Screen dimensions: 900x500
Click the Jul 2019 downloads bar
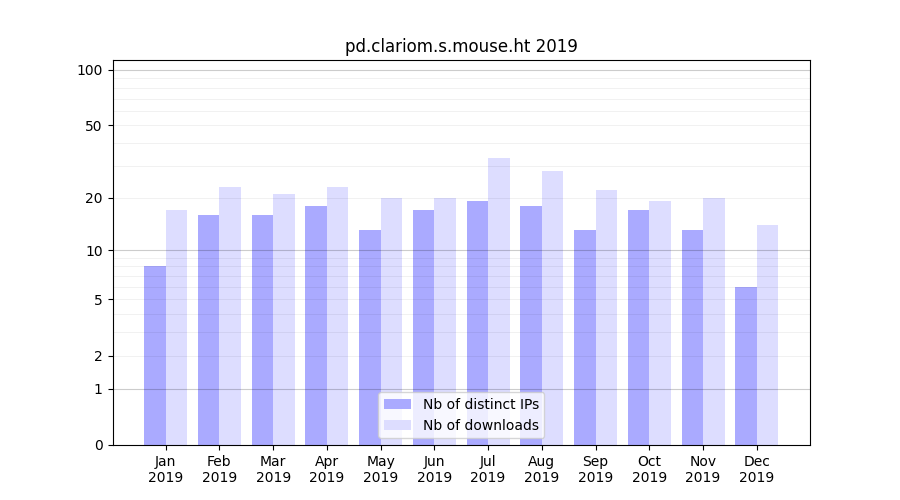[x=499, y=300]
